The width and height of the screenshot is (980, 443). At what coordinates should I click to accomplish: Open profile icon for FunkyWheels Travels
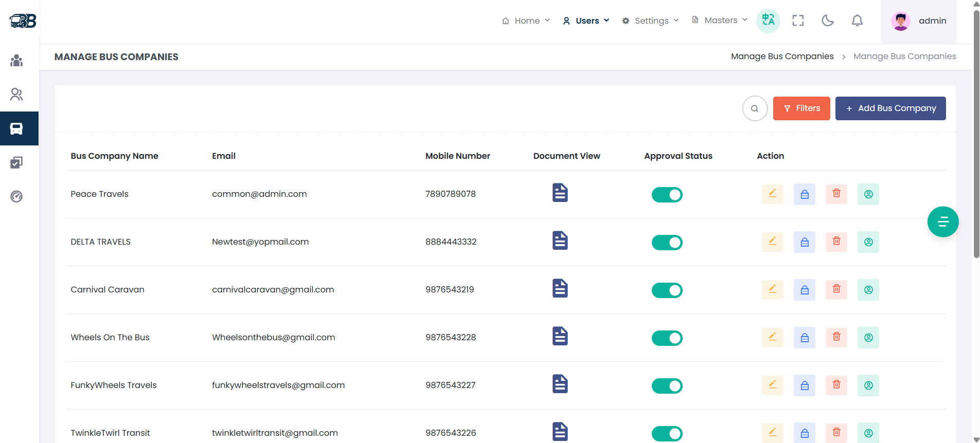pos(868,385)
